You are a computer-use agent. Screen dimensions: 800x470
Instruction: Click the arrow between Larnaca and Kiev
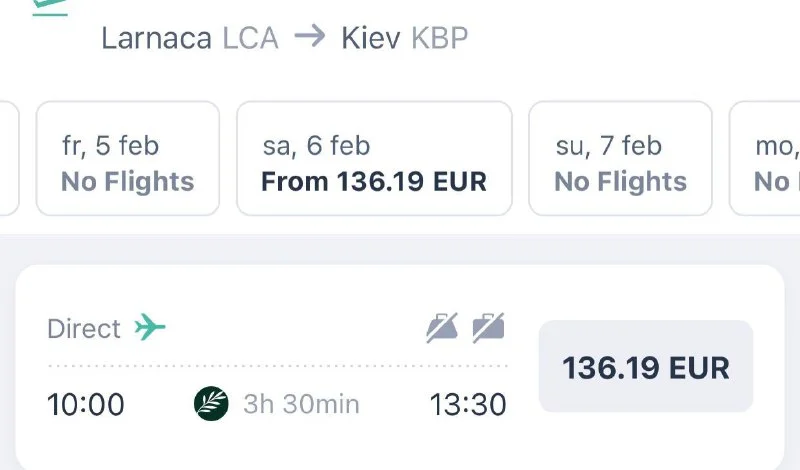[310, 37]
